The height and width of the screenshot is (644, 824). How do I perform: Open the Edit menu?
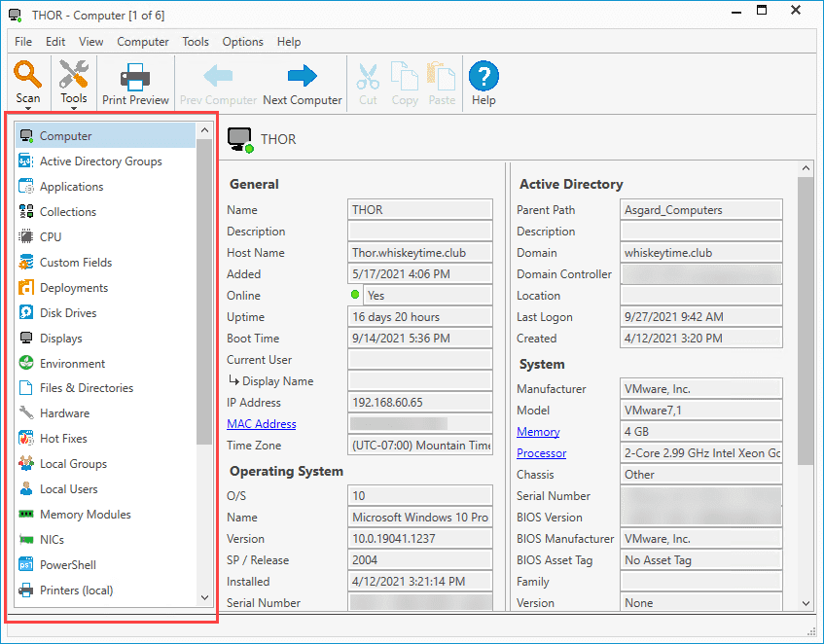click(x=55, y=42)
